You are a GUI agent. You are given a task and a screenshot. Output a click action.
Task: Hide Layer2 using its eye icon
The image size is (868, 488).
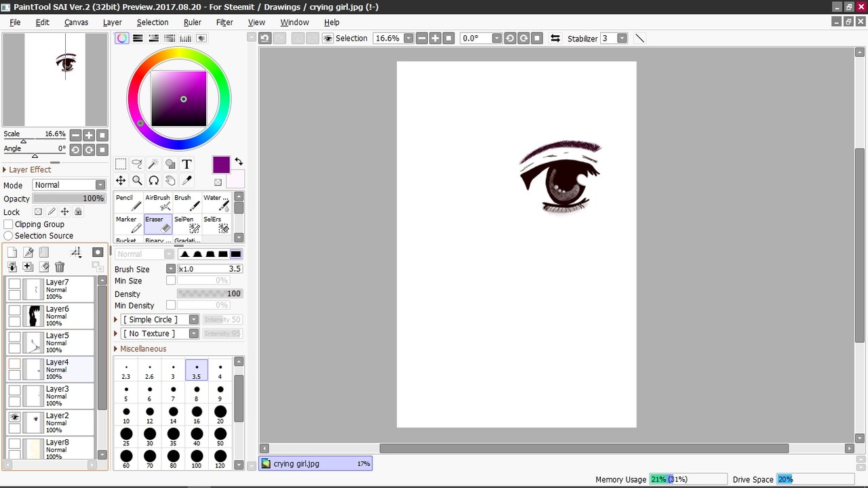click(14, 418)
